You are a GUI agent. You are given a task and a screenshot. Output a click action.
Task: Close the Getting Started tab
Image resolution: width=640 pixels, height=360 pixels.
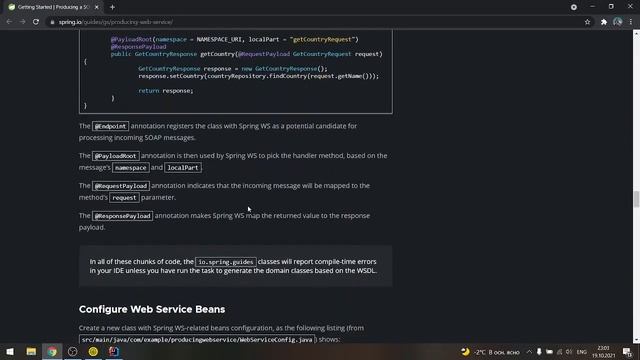97,7
